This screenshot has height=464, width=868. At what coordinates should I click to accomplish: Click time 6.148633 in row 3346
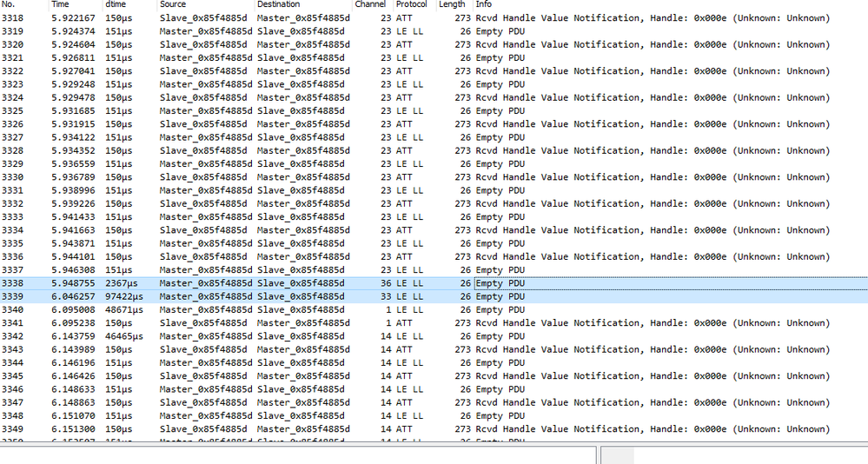point(73,390)
